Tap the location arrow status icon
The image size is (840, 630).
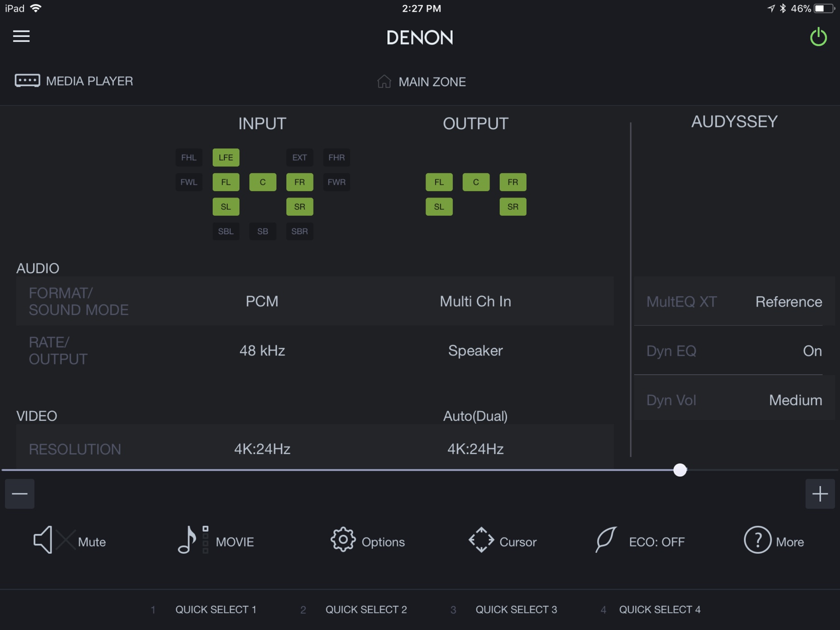(771, 8)
